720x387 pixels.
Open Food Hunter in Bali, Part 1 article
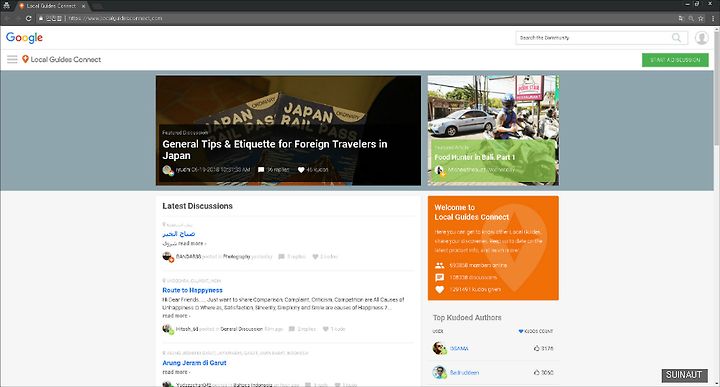tap(475, 157)
